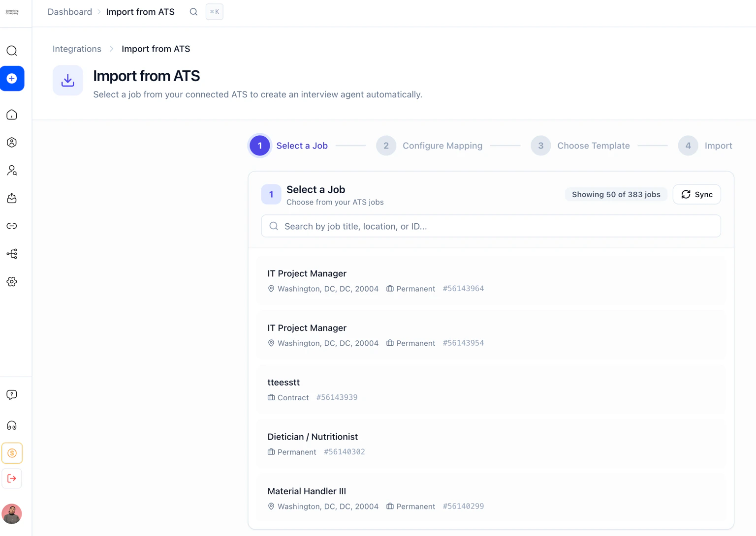Viewport: 756px width, 536px height.
Task: Click the numbered 1 badge beside Select a Job
Action: point(271,194)
